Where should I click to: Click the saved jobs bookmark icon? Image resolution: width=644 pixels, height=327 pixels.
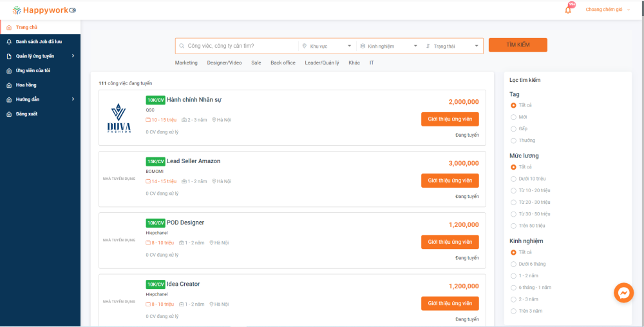(x=9, y=41)
